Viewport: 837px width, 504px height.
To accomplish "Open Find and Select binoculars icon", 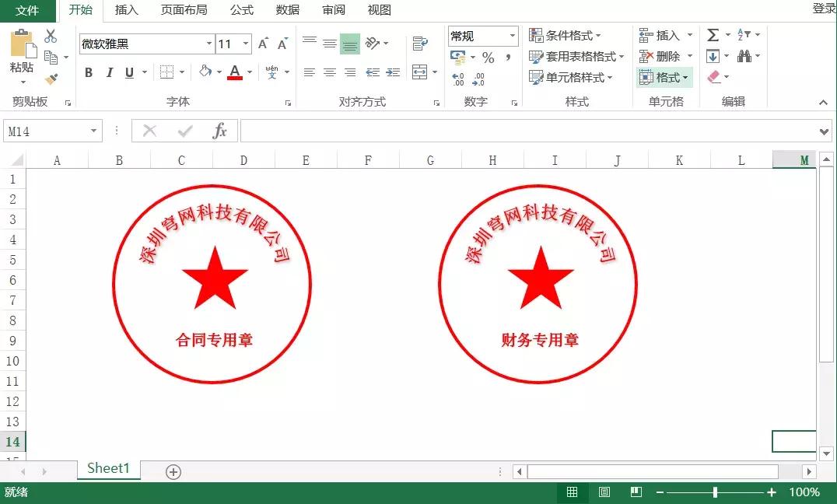I will click(744, 56).
